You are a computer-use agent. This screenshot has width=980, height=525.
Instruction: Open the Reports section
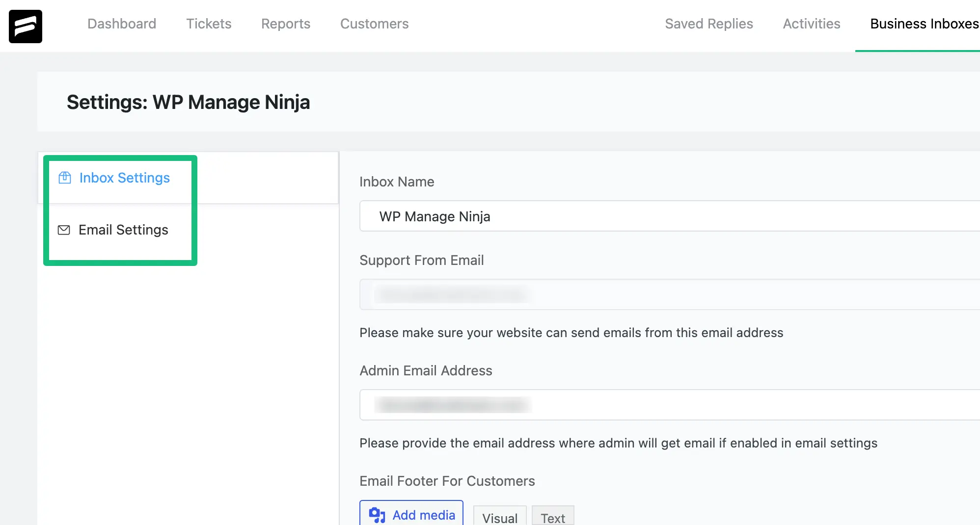pos(286,24)
